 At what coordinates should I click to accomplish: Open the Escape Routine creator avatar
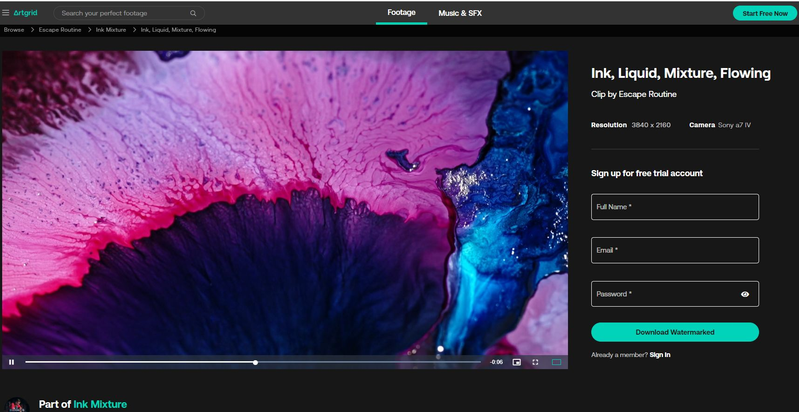click(14, 405)
